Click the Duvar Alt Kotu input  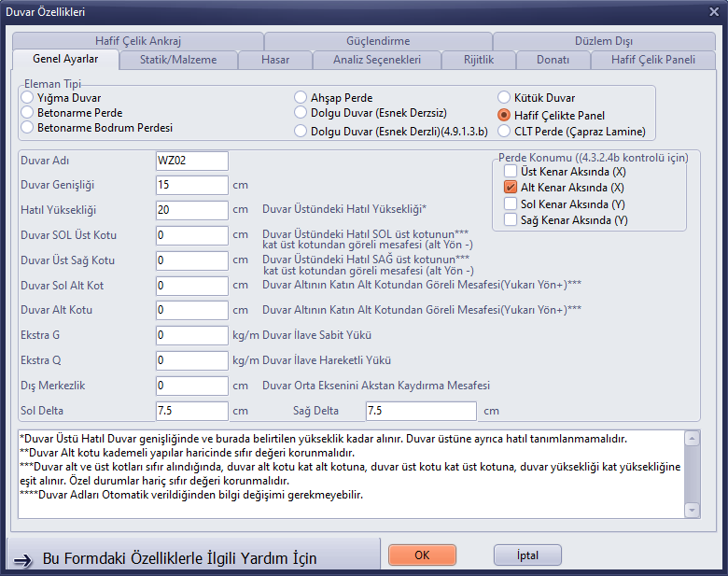click(191, 310)
